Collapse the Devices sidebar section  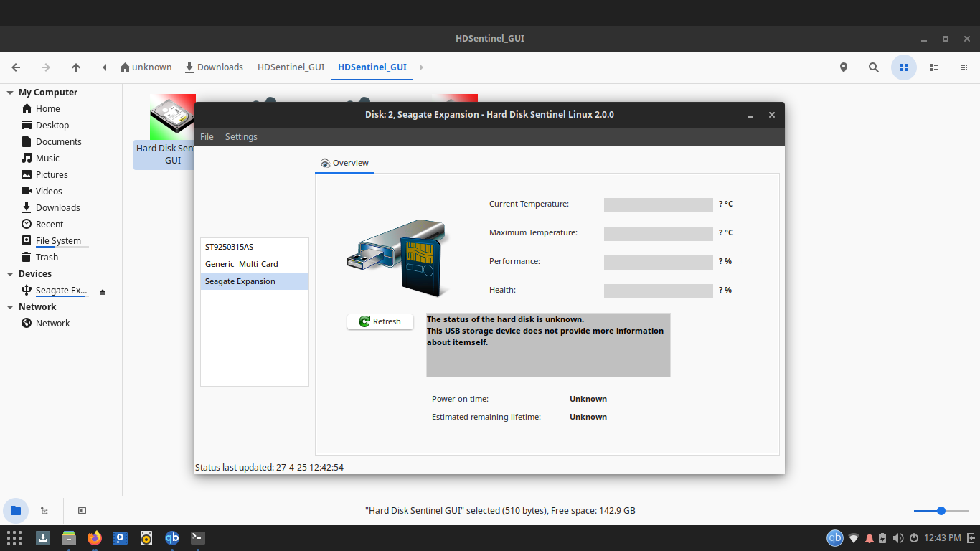coord(10,274)
